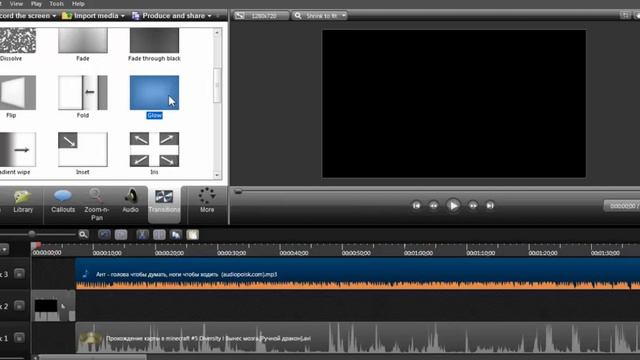640x360 pixels.
Task: Open the tracks options dropdown
Action: [x=4, y=249]
